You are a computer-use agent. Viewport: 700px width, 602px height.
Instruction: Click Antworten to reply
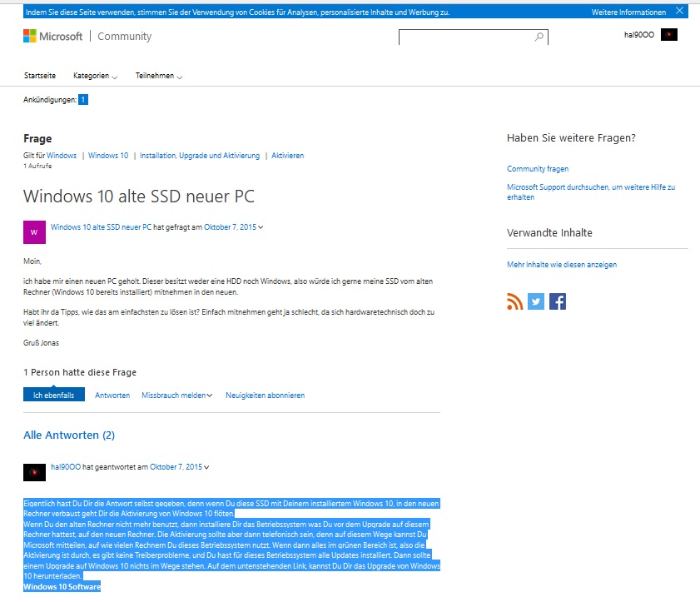[112, 396]
